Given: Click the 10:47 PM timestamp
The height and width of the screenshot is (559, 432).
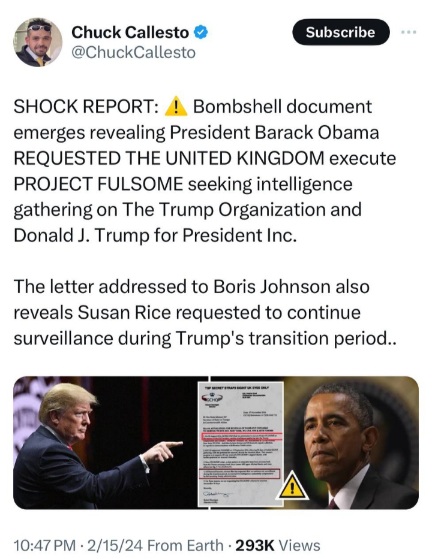Looking at the screenshot, I should (x=45, y=545).
